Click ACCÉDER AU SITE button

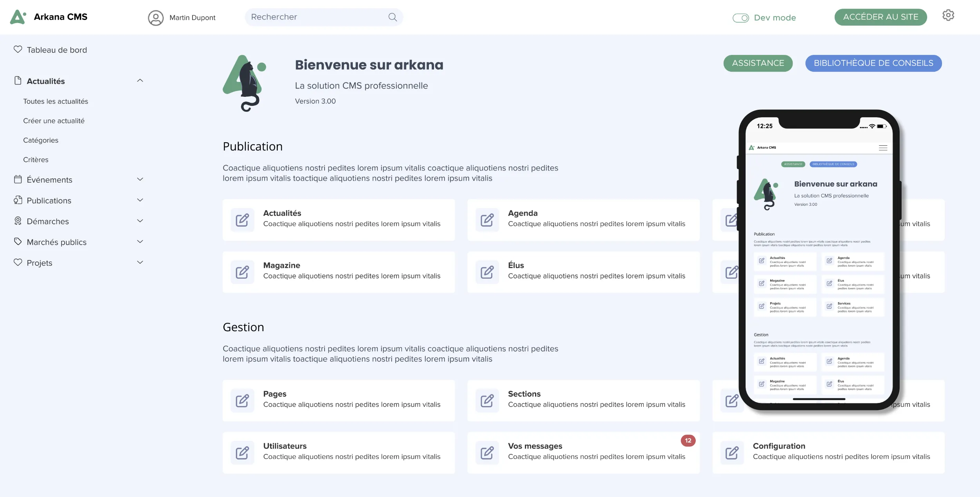pyautogui.click(x=880, y=17)
